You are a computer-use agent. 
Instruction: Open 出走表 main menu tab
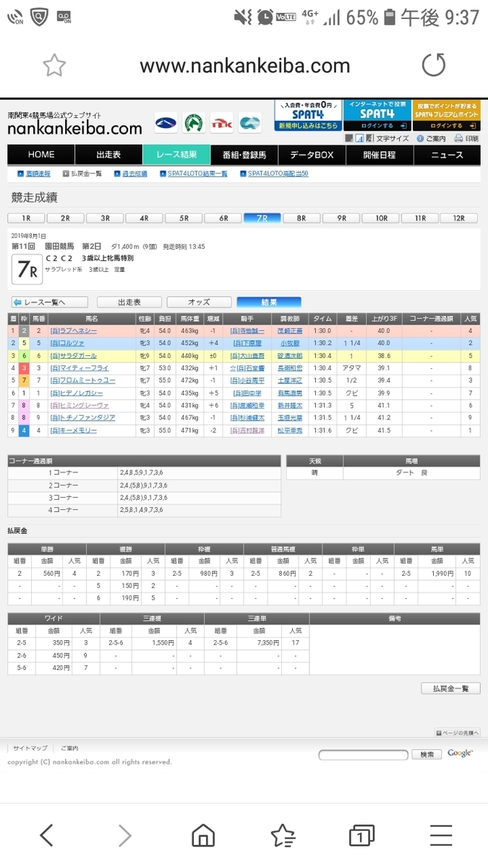pos(108,155)
